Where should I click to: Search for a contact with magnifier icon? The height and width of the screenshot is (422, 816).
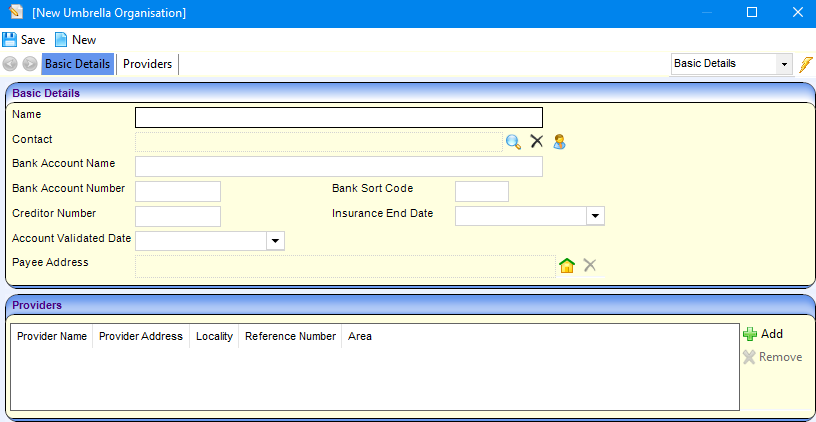(513, 141)
